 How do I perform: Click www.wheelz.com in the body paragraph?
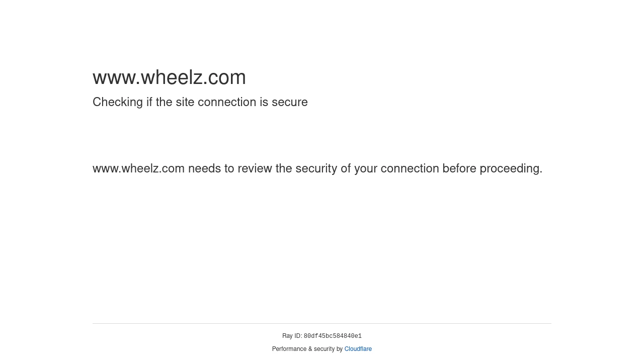pos(138,168)
